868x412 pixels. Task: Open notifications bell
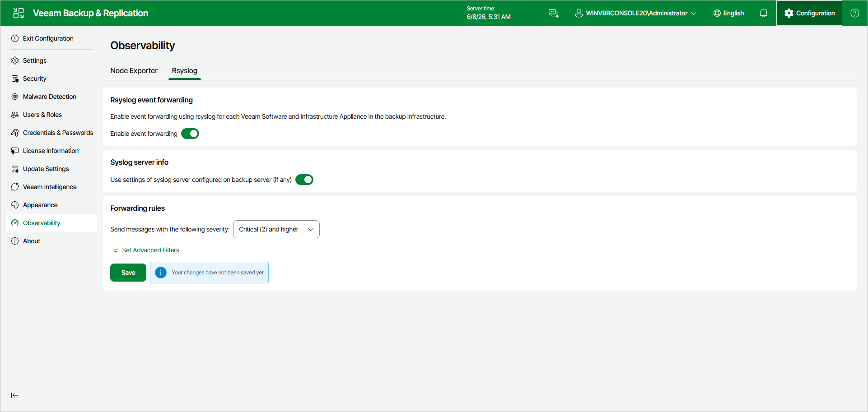pyautogui.click(x=764, y=13)
